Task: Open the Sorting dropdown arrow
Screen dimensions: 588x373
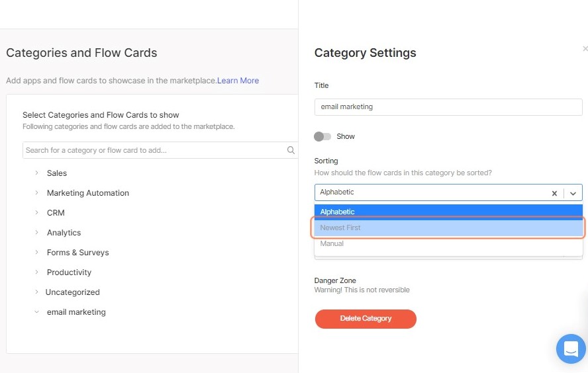Action: tap(573, 193)
